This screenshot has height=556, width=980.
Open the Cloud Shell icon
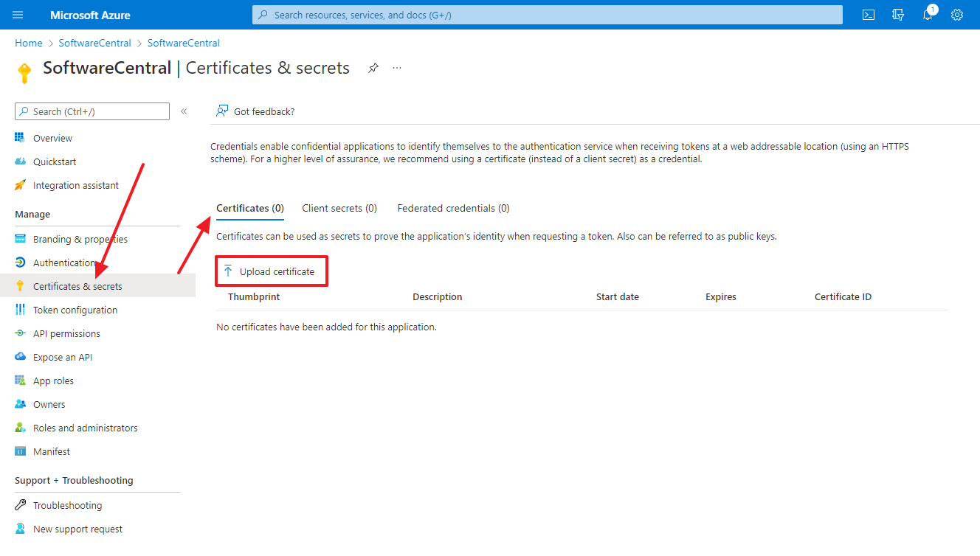(x=869, y=15)
